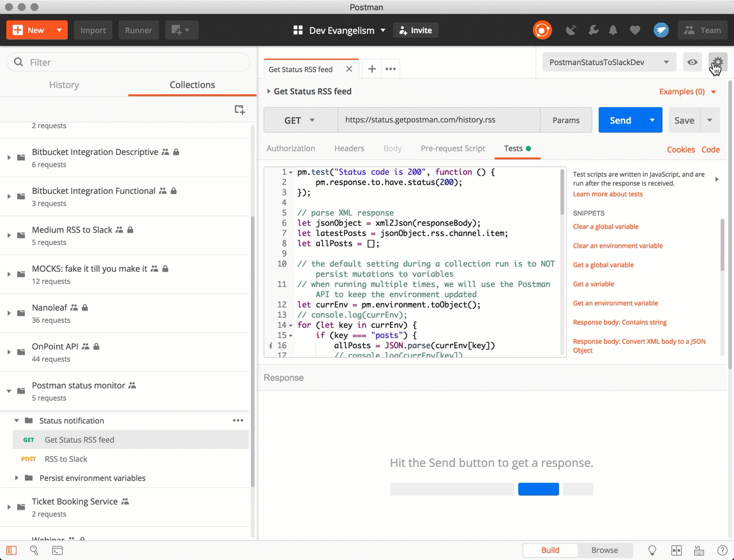
Task: Open Learn more about tests link
Action: (x=608, y=194)
